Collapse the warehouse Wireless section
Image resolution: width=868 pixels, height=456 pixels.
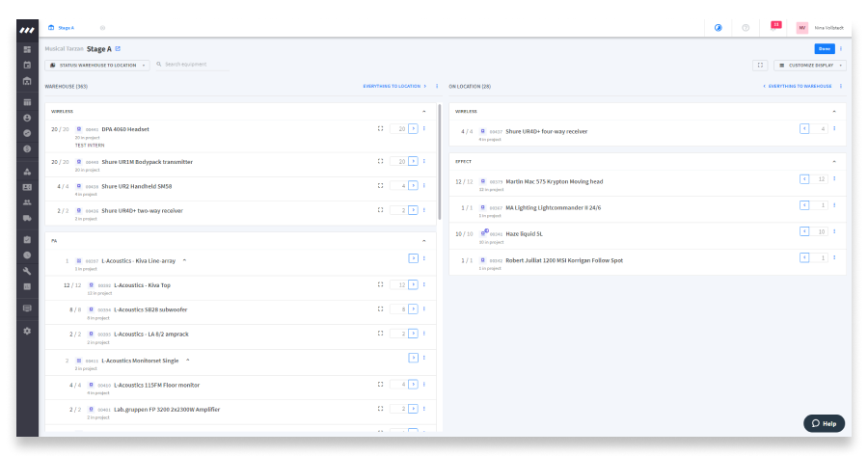point(423,111)
